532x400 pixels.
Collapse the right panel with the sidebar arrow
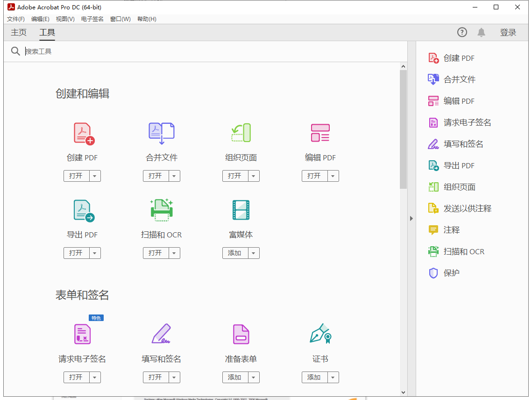coord(411,218)
